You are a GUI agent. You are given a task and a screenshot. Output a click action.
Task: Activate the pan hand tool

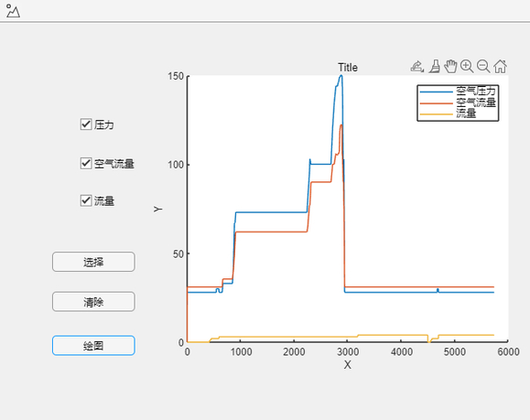click(x=450, y=66)
